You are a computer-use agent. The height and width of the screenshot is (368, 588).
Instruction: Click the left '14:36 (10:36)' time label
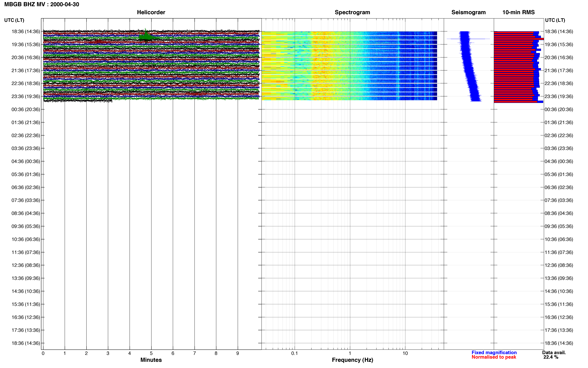pos(26,291)
